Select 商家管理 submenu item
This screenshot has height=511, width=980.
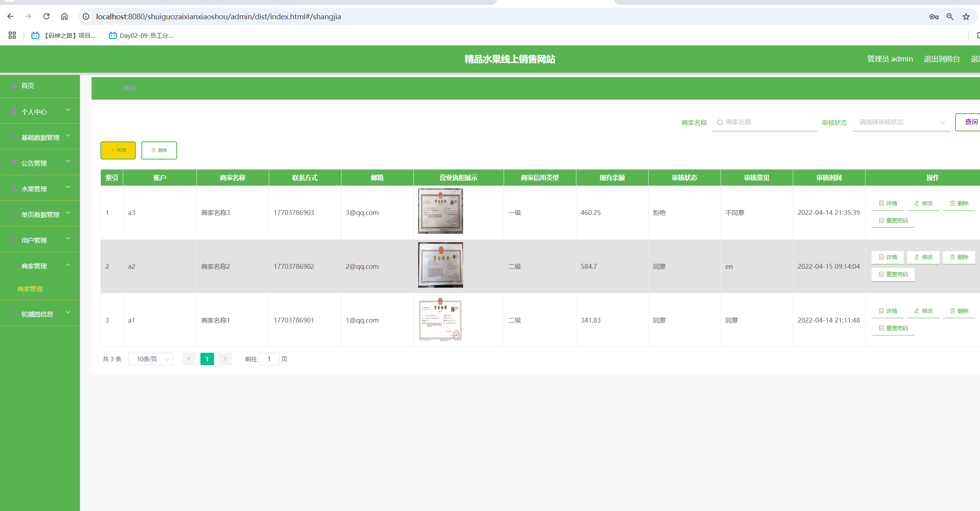[x=30, y=289]
